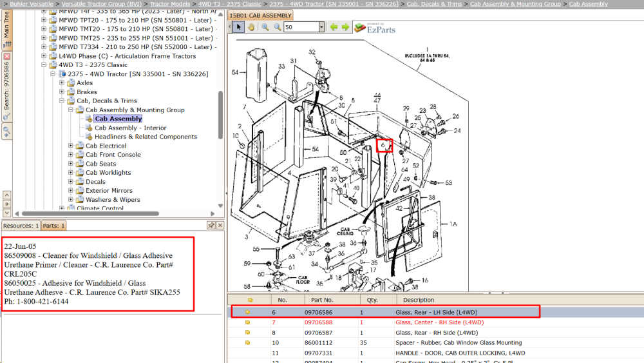Open 4WD T3 - 2375 Classic breadcrumb

(230, 4)
